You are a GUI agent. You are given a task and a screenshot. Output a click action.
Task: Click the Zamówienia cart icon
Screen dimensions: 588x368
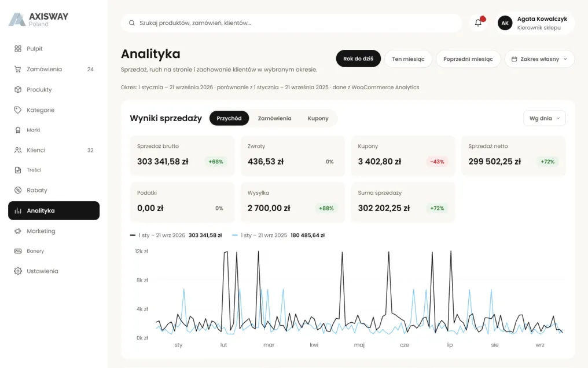(x=17, y=69)
